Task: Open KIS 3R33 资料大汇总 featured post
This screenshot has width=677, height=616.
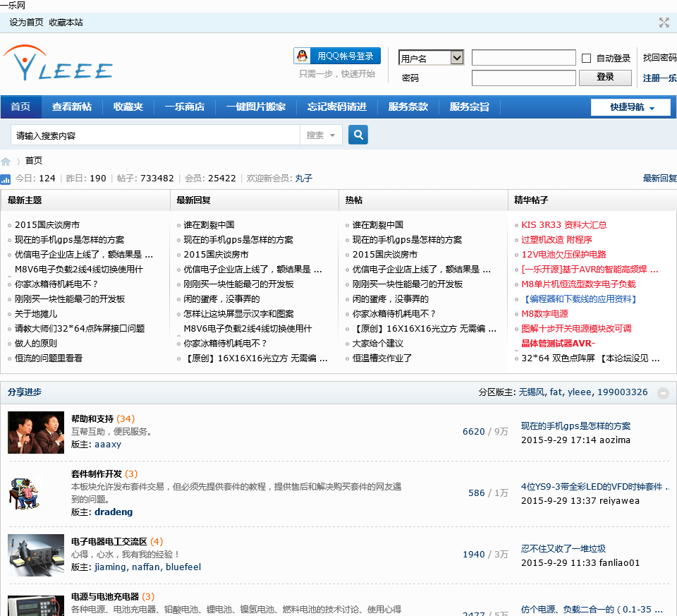Action: click(564, 225)
